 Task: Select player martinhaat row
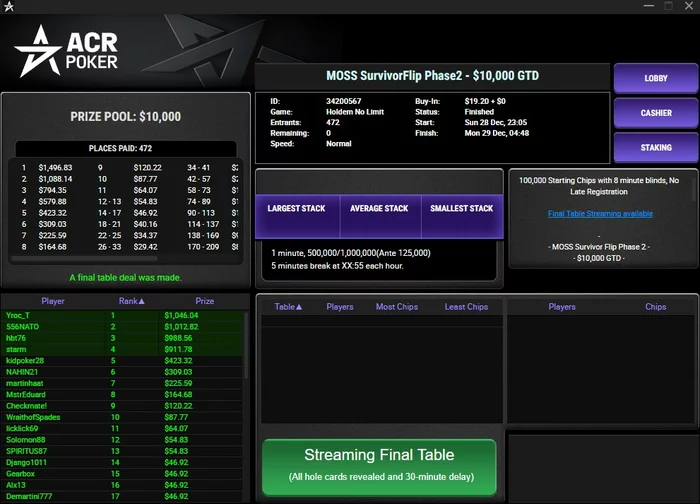click(x=122, y=383)
